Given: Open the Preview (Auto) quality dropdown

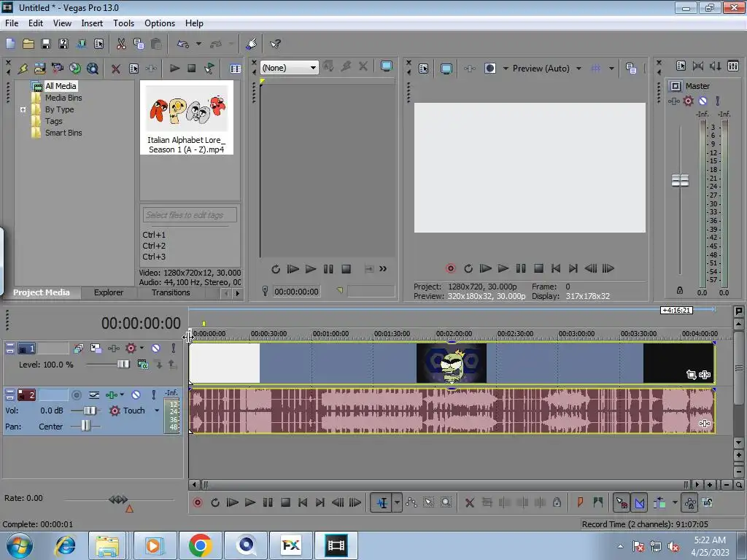Looking at the screenshot, I should coord(578,69).
